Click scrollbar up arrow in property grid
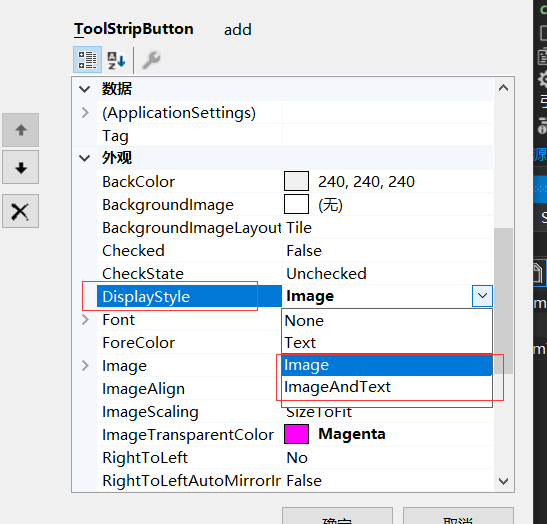 coord(503,88)
